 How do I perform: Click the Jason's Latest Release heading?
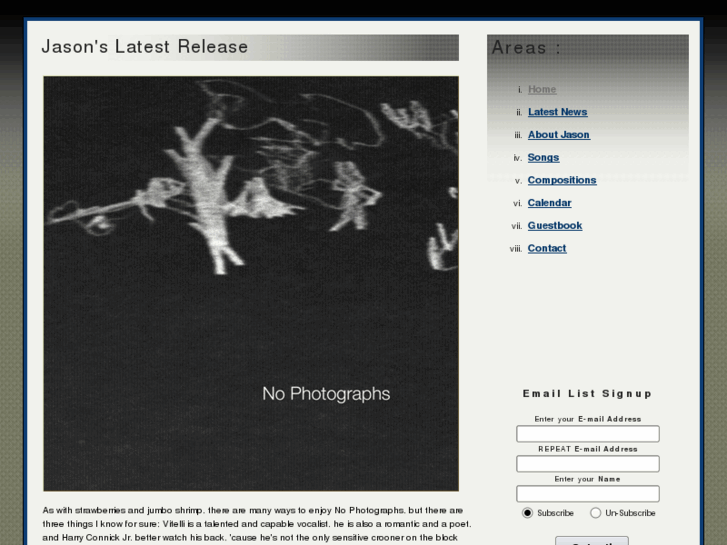(145, 47)
